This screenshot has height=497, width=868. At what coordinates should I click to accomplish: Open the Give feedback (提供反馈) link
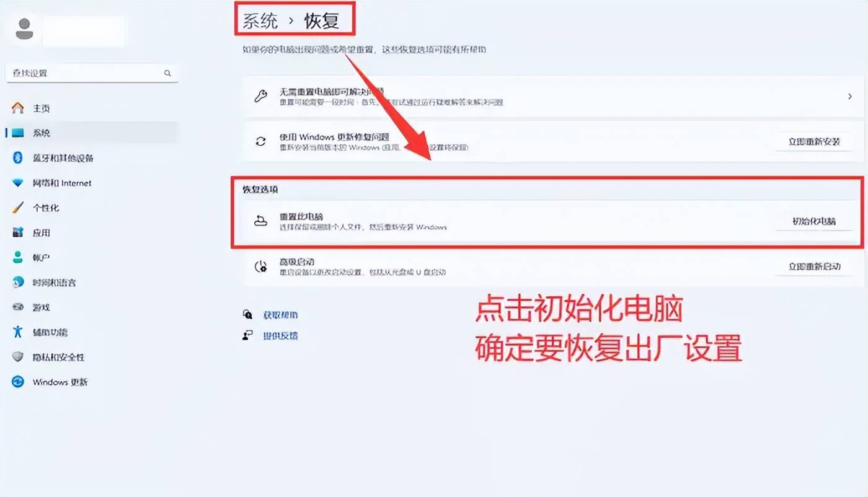click(x=280, y=336)
